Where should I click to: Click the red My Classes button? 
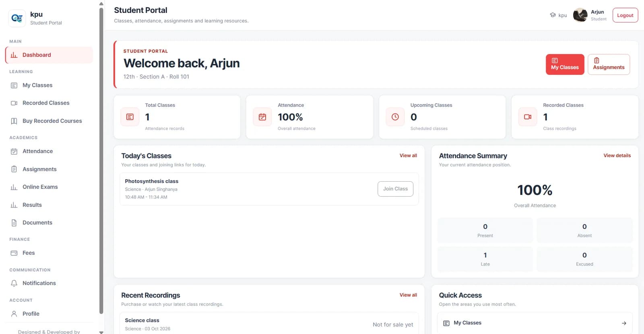(x=565, y=64)
